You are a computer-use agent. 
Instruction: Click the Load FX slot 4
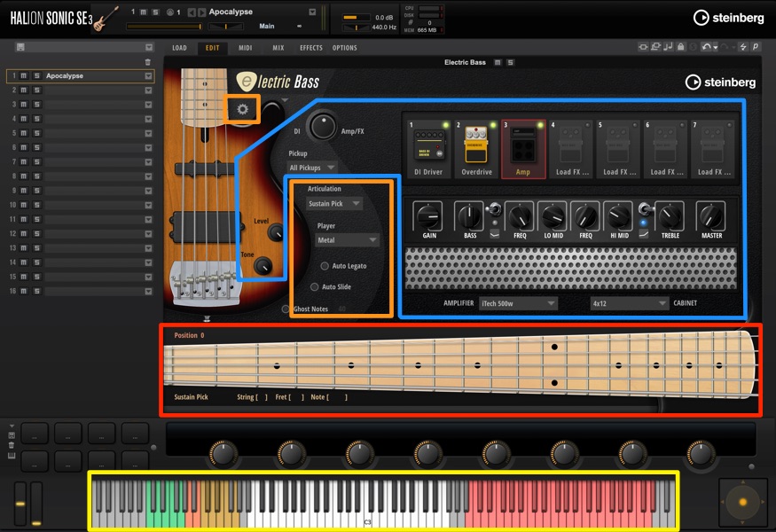(571, 149)
